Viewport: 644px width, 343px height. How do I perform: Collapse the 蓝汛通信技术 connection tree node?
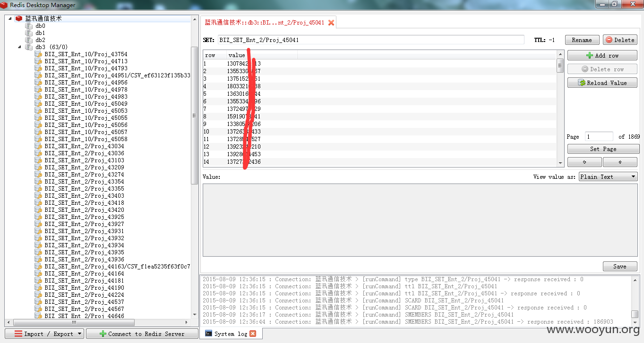click(x=10, y=18)
